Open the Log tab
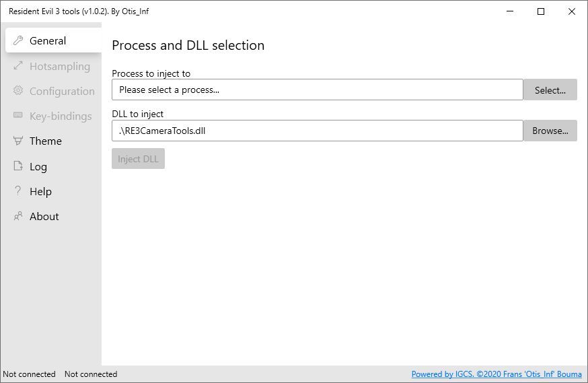The height and width of the screenshot is (383, 588). click(38, 166)
